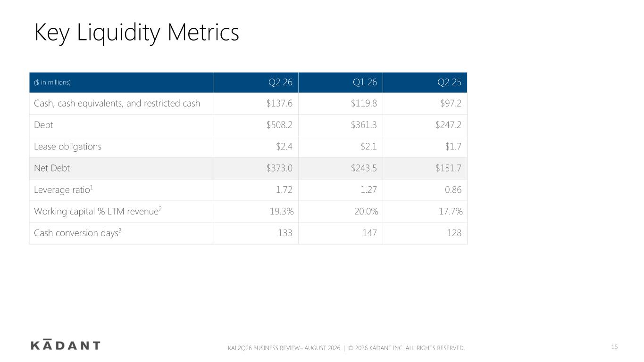The image size is (644, 362).
Task: Select the $373.0 net debt value
Action: pos(279,168)
